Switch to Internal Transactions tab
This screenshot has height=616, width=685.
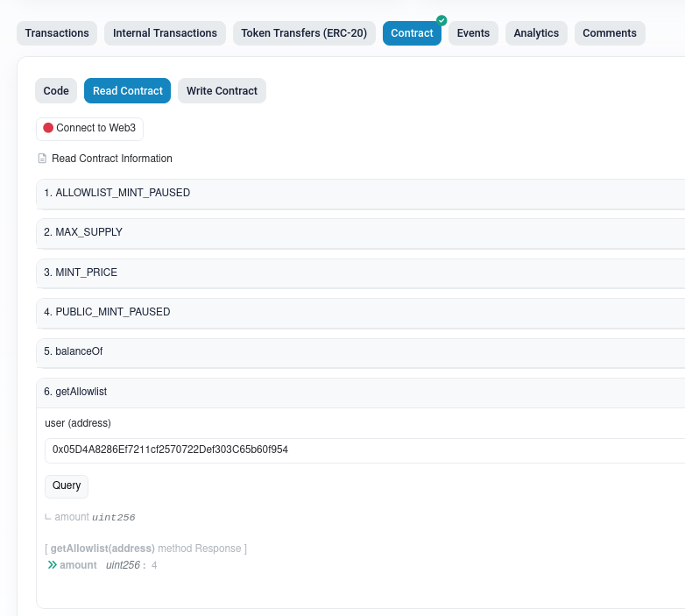165,33
